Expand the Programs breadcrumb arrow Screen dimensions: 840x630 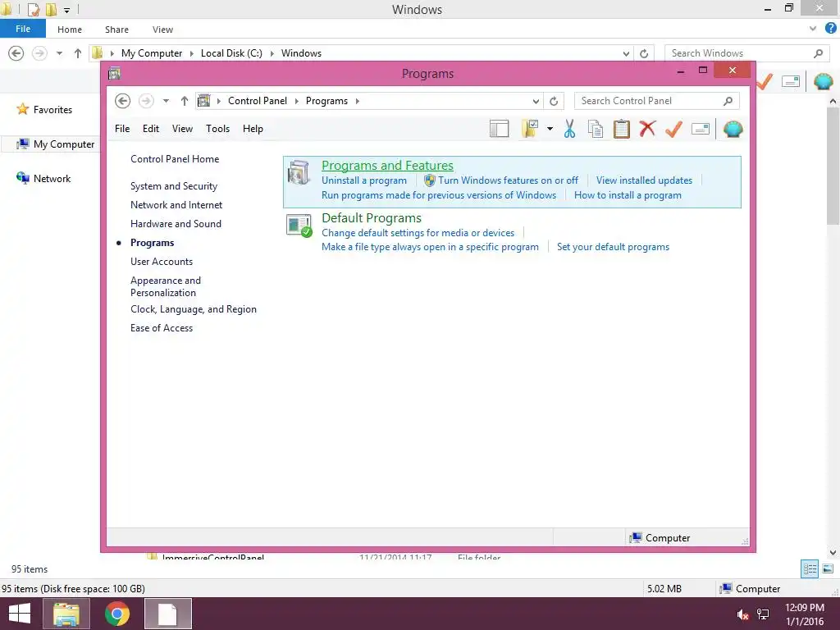coord(358,101)
